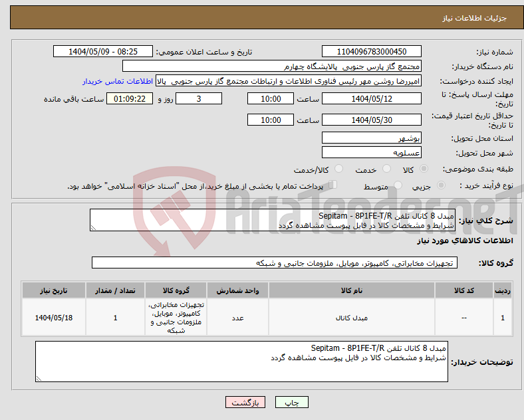Screen dimensions: 524x420
Task: Click the بازگشت back button
Action: (245, 402)
